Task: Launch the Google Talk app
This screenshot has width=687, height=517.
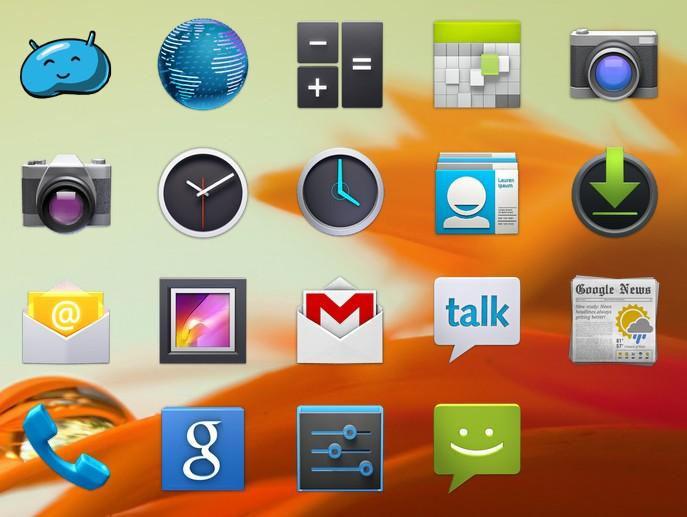Action: [x=477, y=319]
